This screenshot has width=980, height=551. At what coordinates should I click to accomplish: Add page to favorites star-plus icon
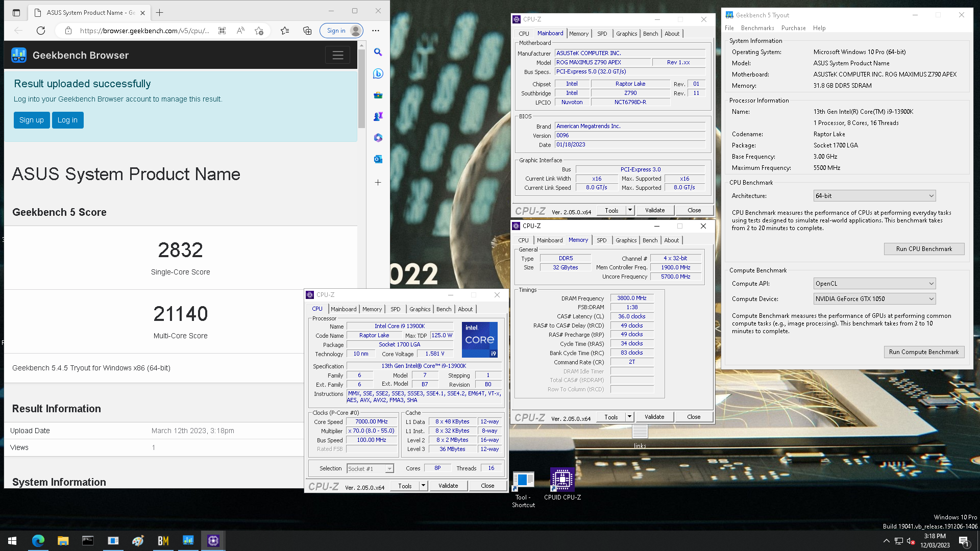(x=259, y=31)
